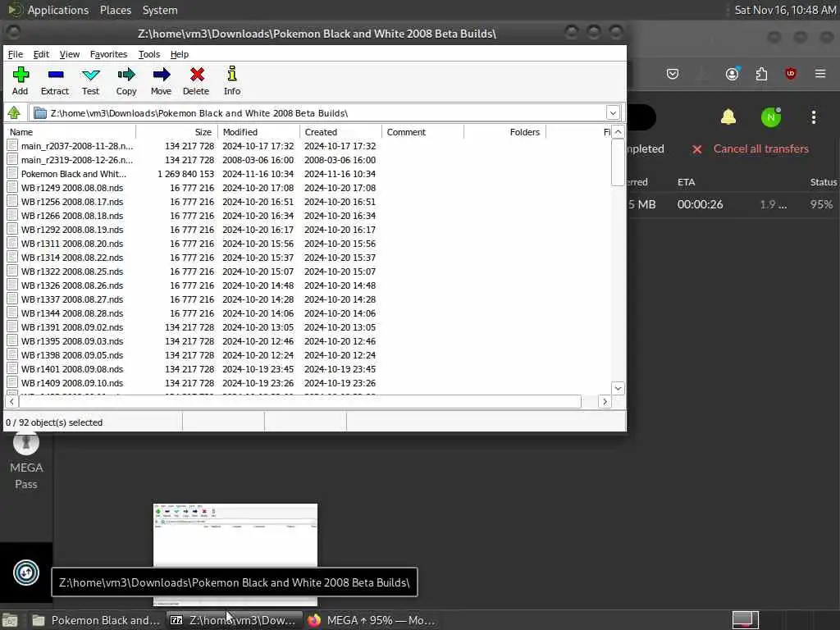Screen dimensions: 840x630
Task: Sort by Created column header
Action: 340,132
